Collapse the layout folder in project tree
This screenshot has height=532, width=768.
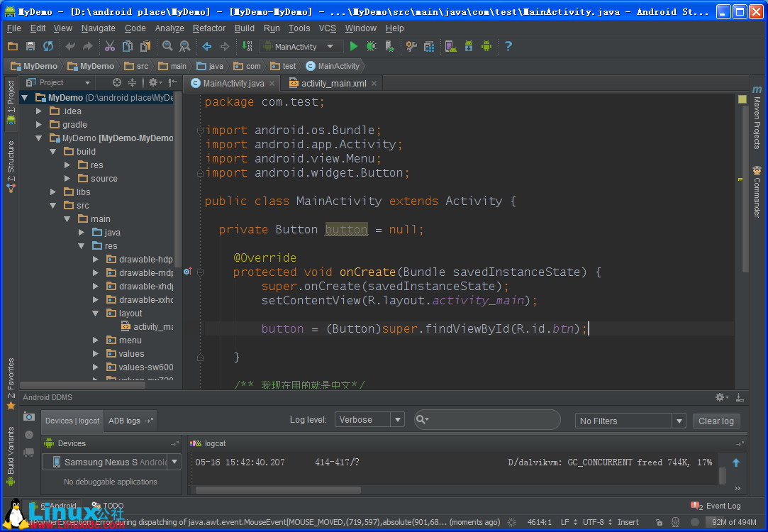point(96,314)
